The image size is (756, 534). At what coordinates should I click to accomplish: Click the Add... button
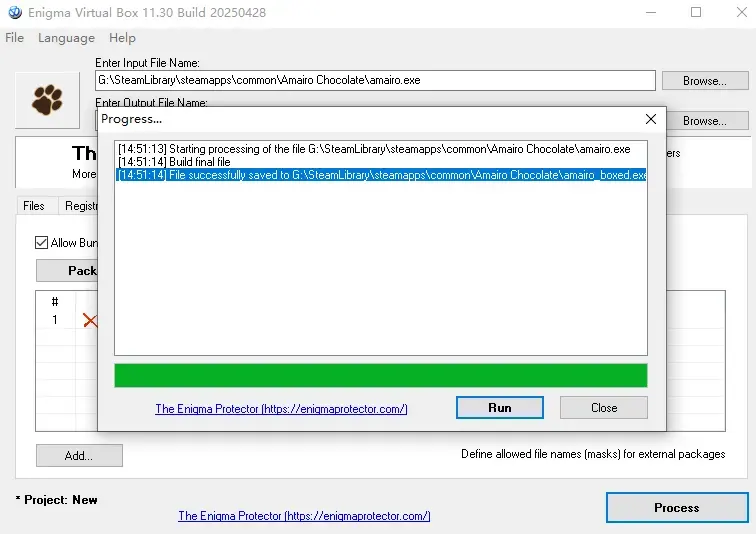79,455
